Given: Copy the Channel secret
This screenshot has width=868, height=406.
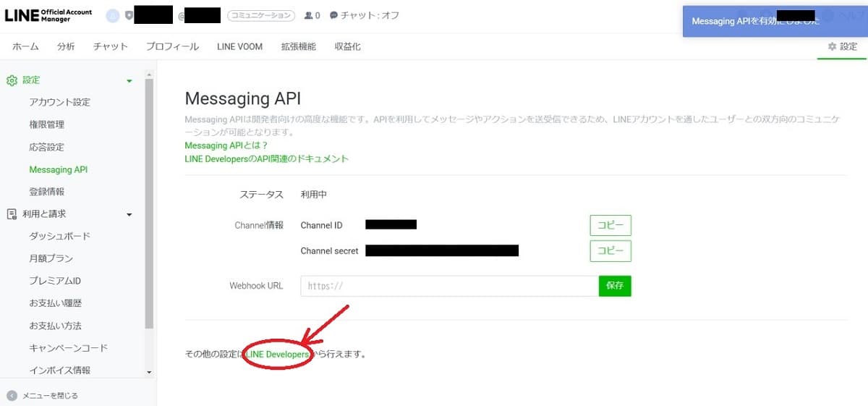Looking at the screenshot, I should (x=610, y=251).
